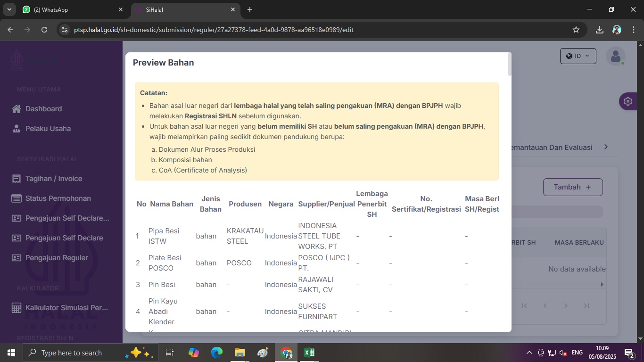Click the purple settings gear icon
The height and width of the screenshot is (362, 644).
(x=627, y=101)
